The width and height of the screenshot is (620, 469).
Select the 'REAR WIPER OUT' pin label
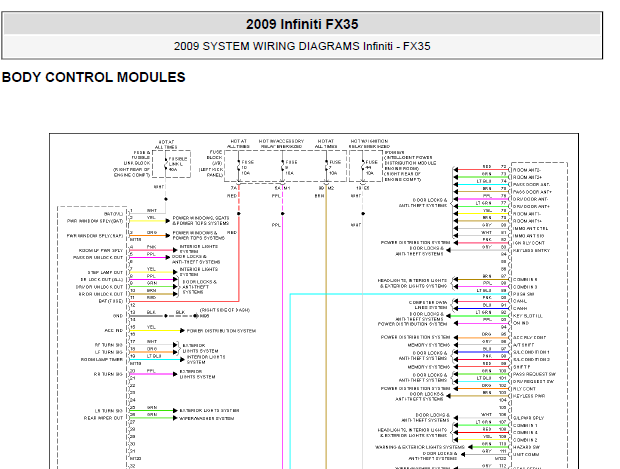[x=104, y=418]
